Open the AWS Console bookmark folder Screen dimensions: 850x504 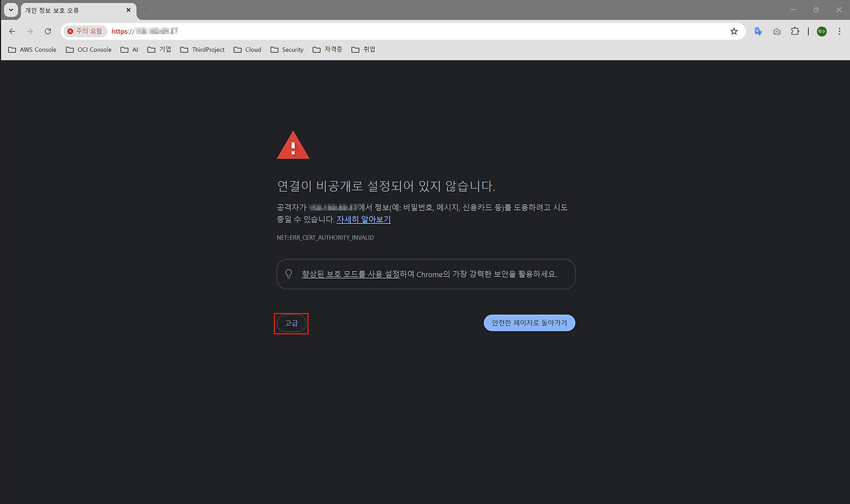point(32,50)
